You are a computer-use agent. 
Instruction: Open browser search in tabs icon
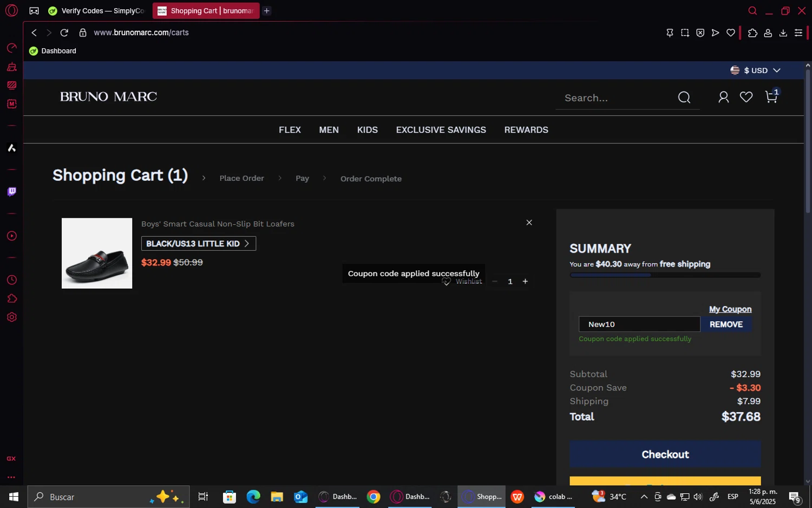click(752, 11)
